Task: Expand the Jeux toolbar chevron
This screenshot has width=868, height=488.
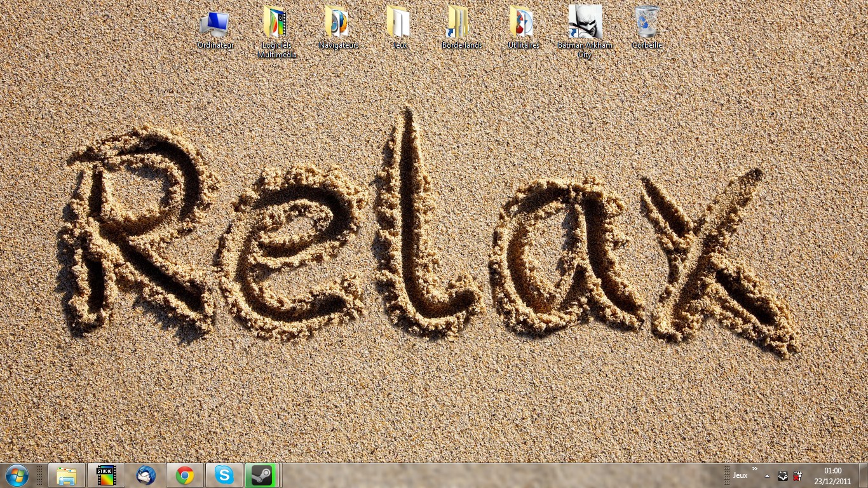Action: pyautogui.click(x=755, y=470)
